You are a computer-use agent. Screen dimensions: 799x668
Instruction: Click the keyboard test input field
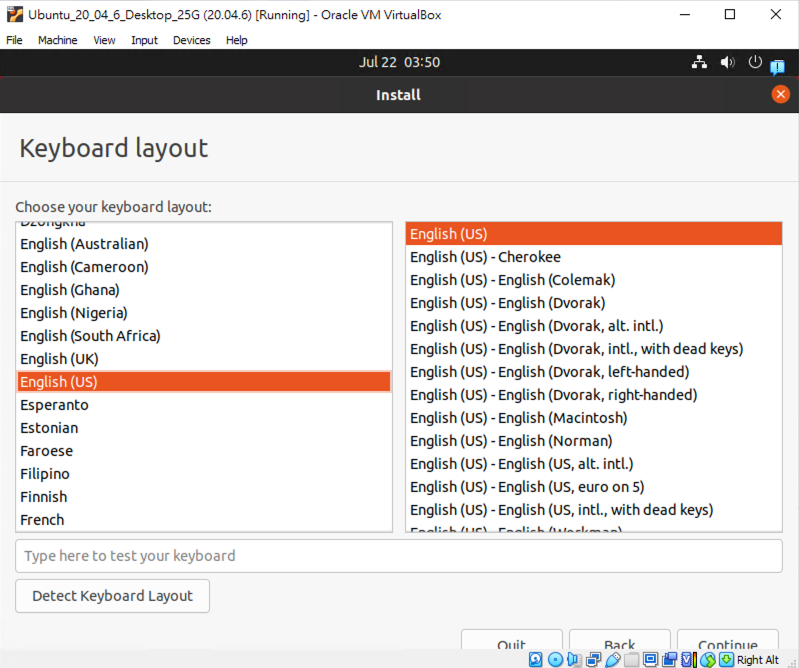click(398, 556)
